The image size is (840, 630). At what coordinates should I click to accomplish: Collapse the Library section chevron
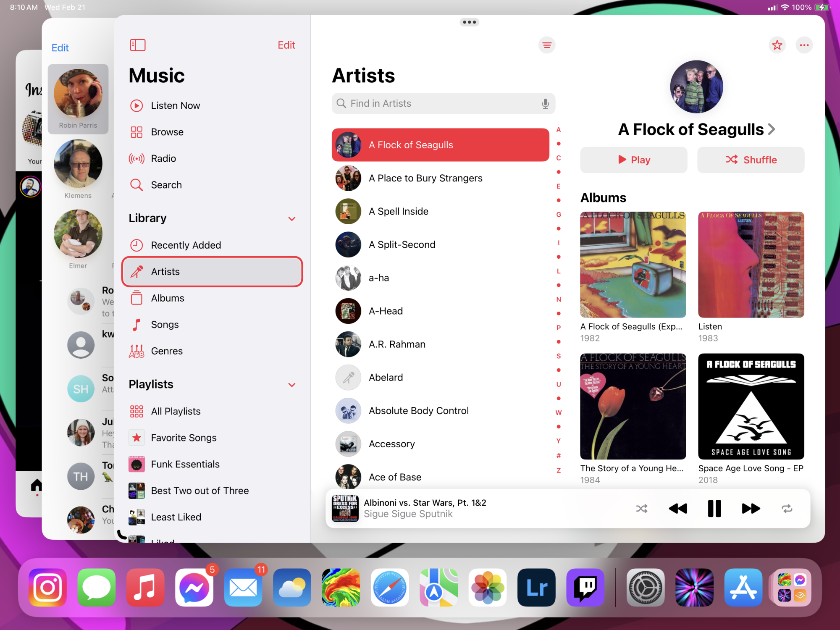click(x=292, y=218)
